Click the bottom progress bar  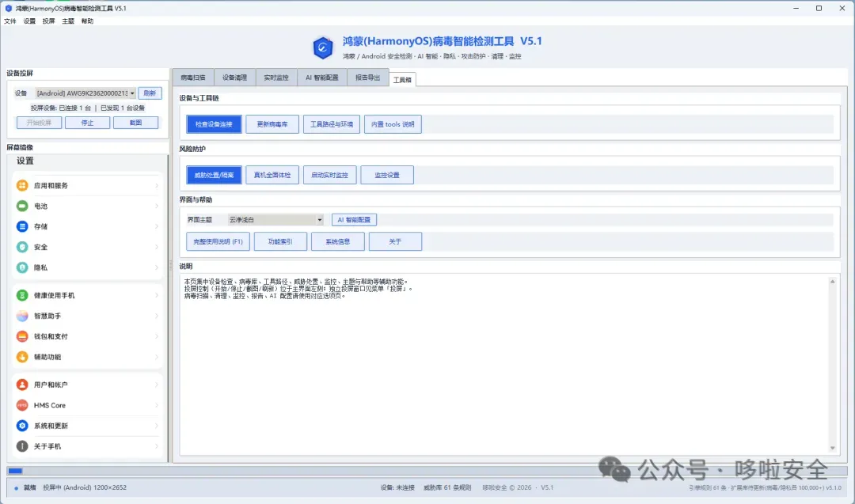(x=427, y=471)
